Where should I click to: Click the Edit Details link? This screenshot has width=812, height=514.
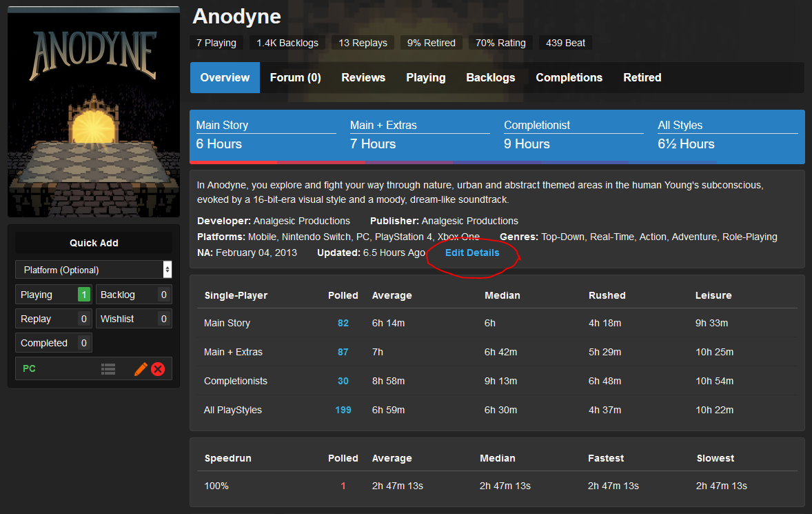pyautogui.click(x=472, y=253)
